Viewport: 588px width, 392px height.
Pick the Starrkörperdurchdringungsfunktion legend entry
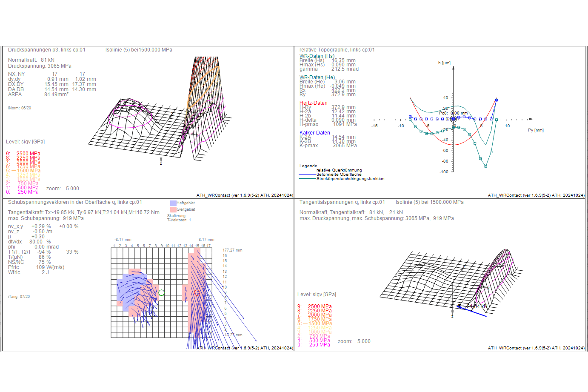(350, 179)
